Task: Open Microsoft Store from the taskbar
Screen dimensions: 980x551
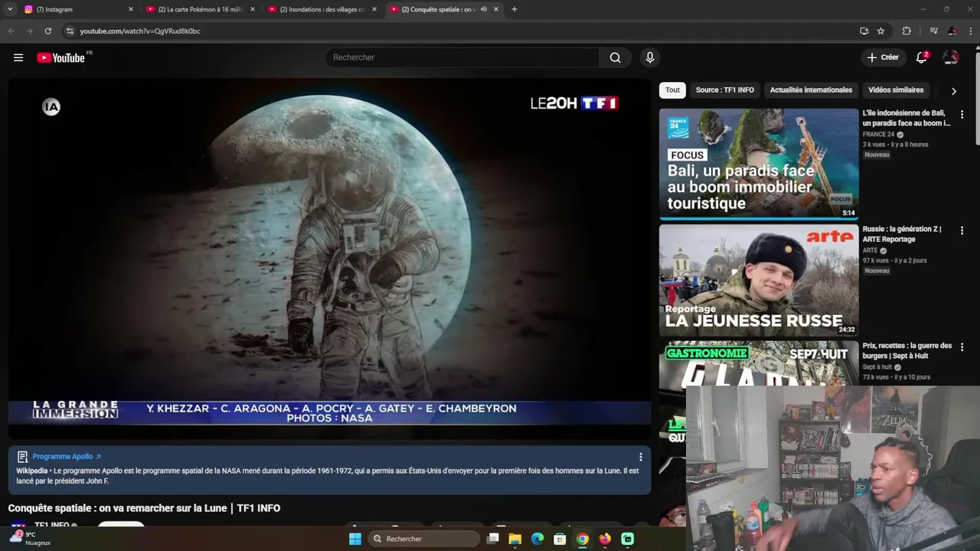Action: tap(560, 539)
